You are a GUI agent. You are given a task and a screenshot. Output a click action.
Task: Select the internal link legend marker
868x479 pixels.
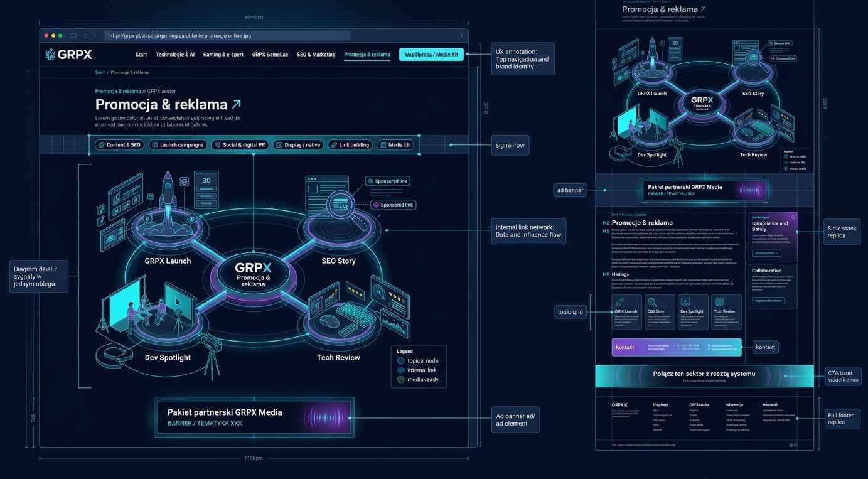[400, 370]
